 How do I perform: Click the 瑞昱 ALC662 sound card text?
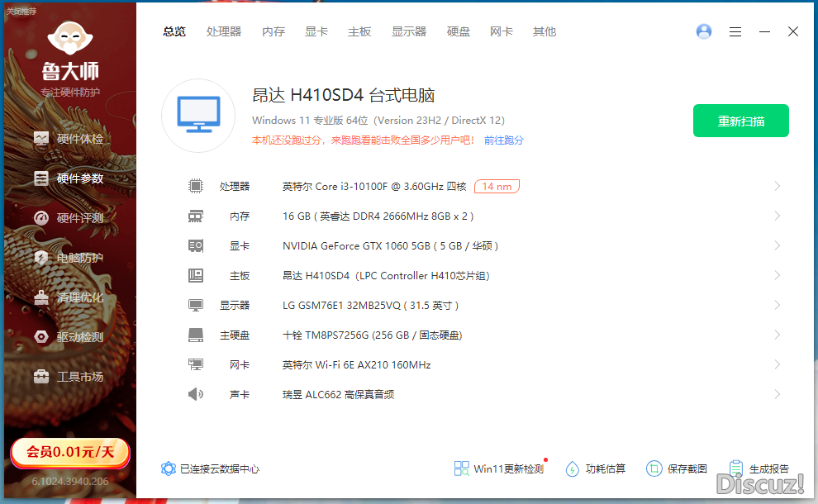[338, 394]
